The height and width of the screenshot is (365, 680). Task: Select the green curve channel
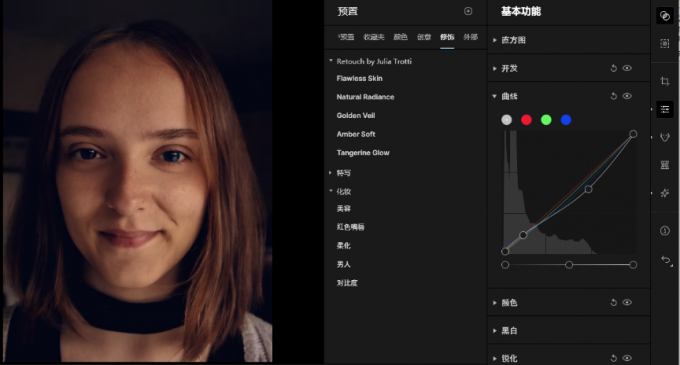click(x=546, y=120)
